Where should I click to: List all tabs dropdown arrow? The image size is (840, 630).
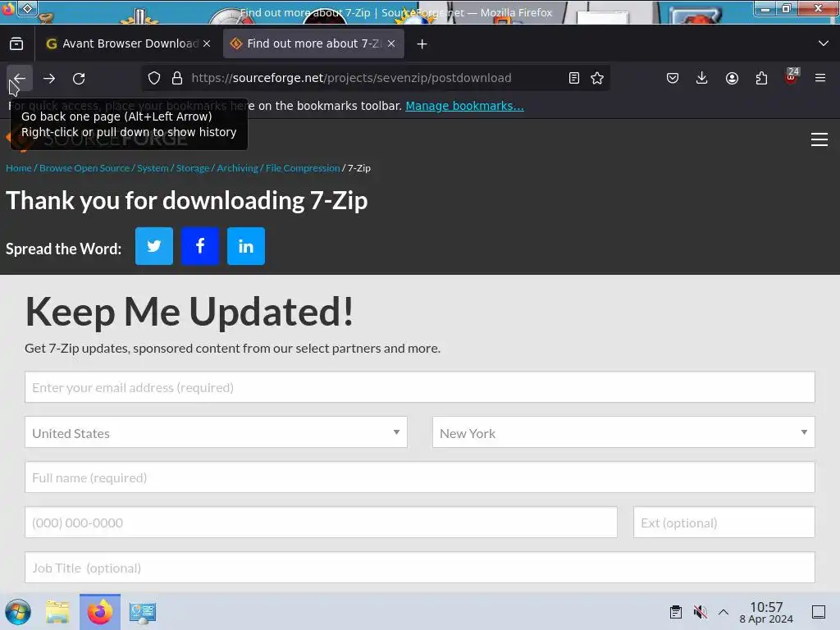coord(824,43)
